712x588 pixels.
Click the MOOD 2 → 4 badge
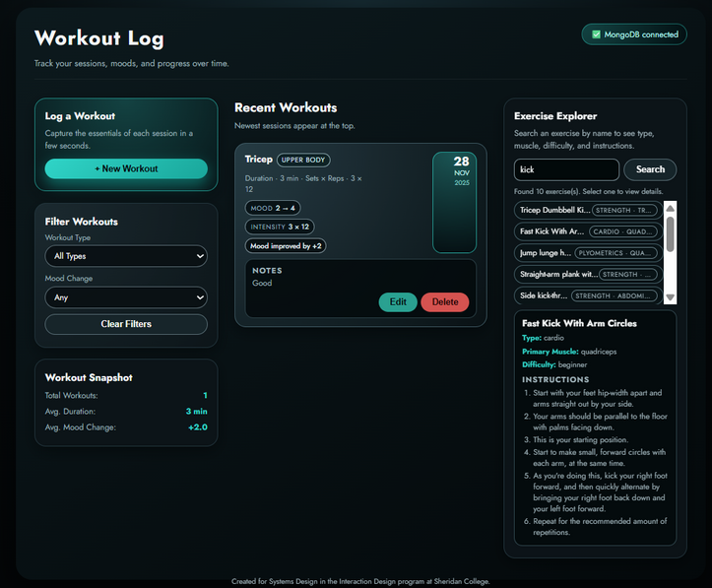tap(273, 208)
